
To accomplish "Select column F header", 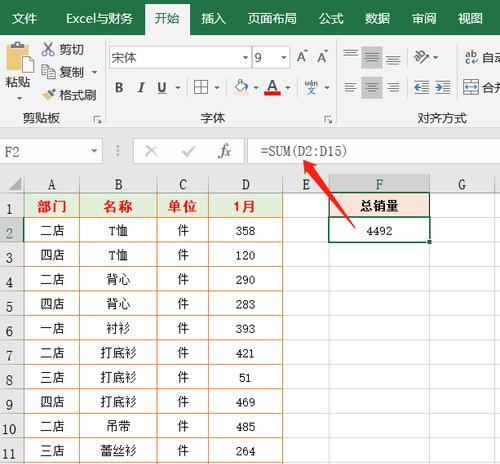I will (379, 184).
